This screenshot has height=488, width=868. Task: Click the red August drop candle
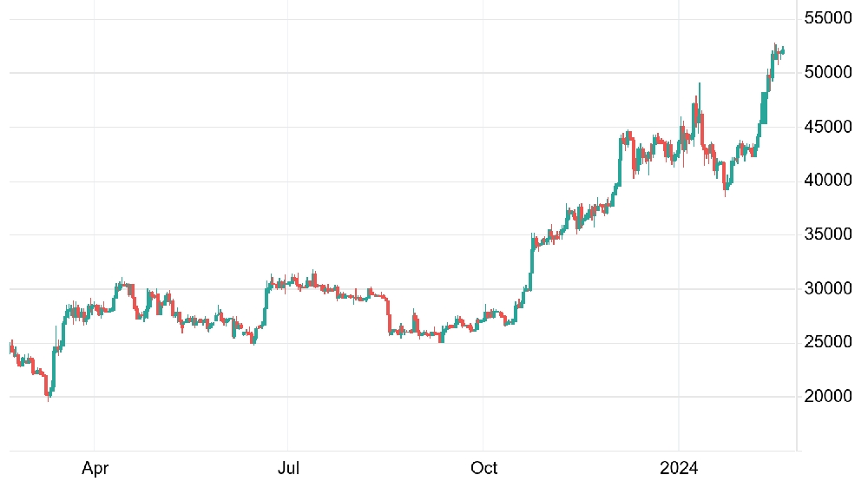pos(389,316)
